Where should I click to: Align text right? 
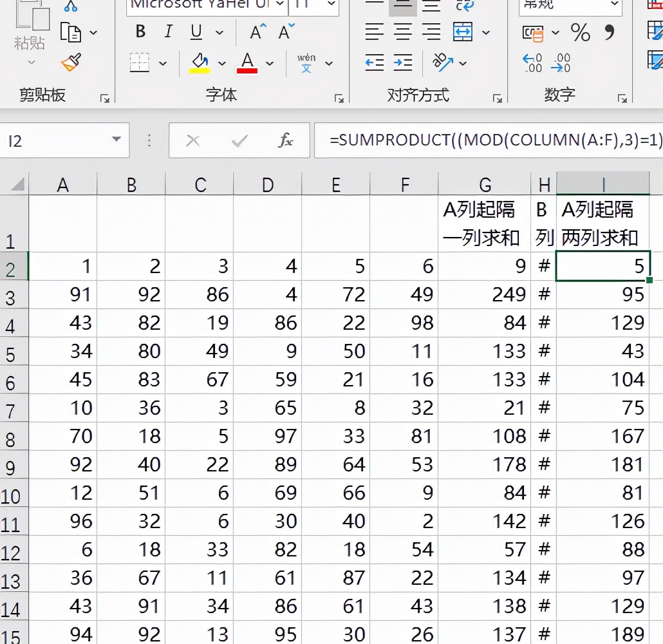431,32
